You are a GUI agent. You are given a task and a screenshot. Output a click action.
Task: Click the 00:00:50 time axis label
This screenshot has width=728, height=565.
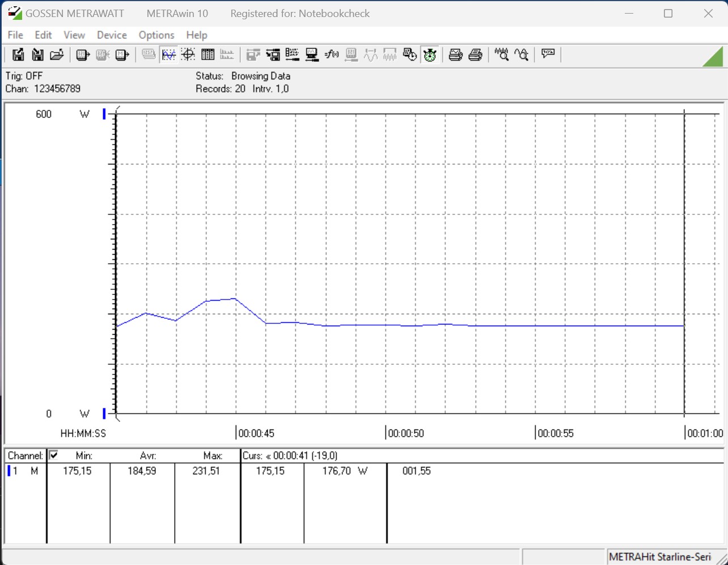tap(406, 433)
